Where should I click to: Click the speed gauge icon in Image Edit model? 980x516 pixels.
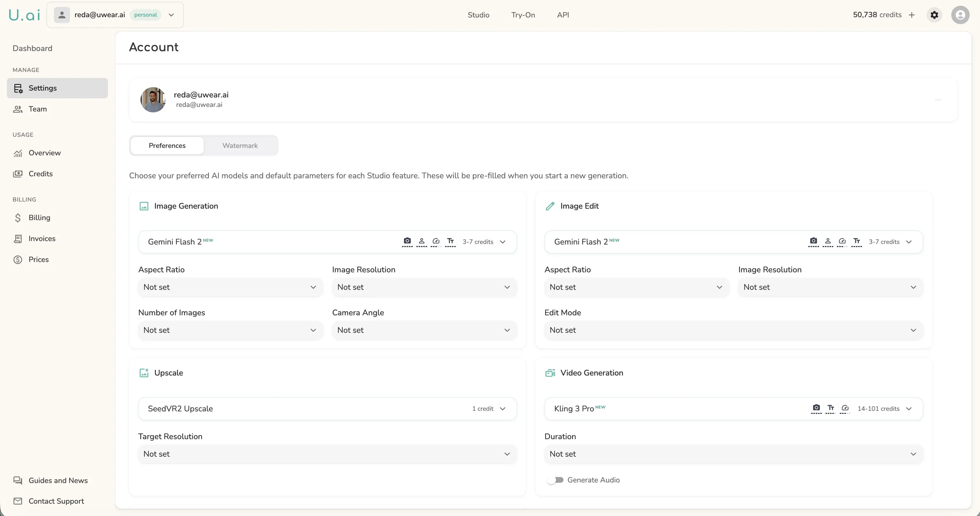click(x=842, y=241)
